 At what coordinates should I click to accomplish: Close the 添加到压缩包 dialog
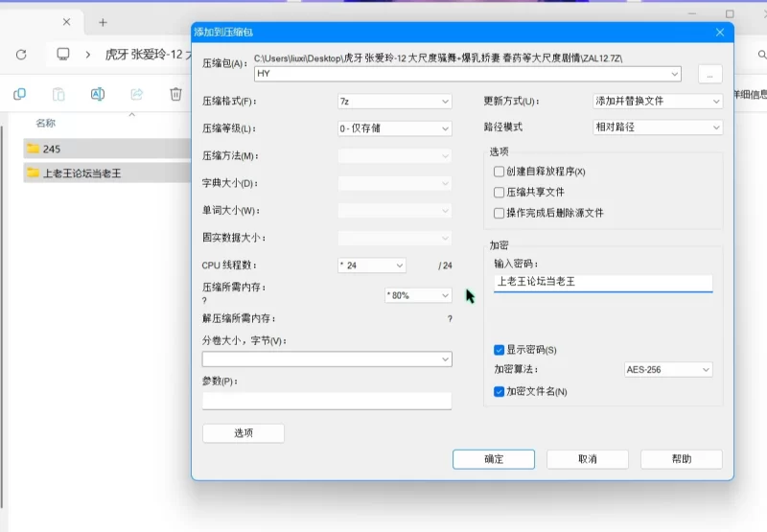pos(720,33)
